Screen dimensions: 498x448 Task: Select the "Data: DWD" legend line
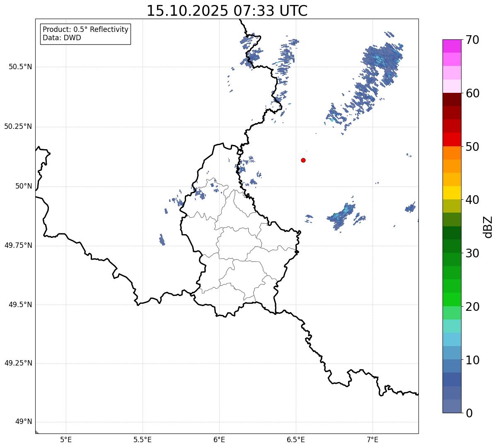click(x=62, y=38)
